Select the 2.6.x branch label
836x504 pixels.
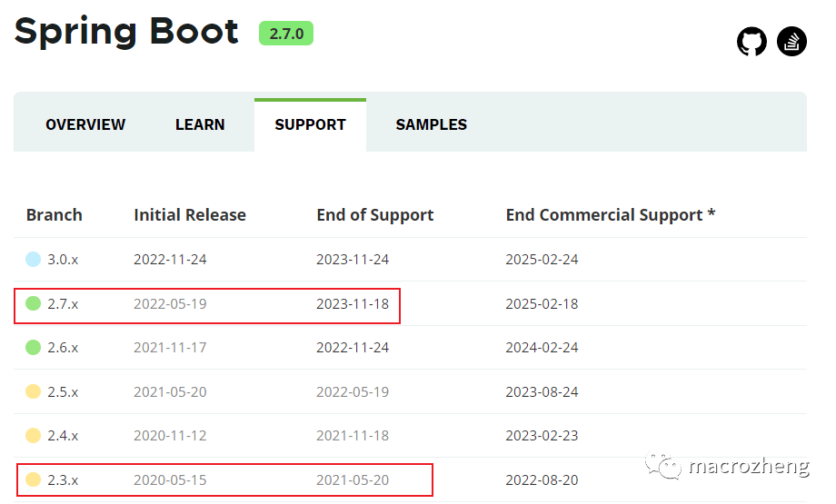(x=63, y=348)
